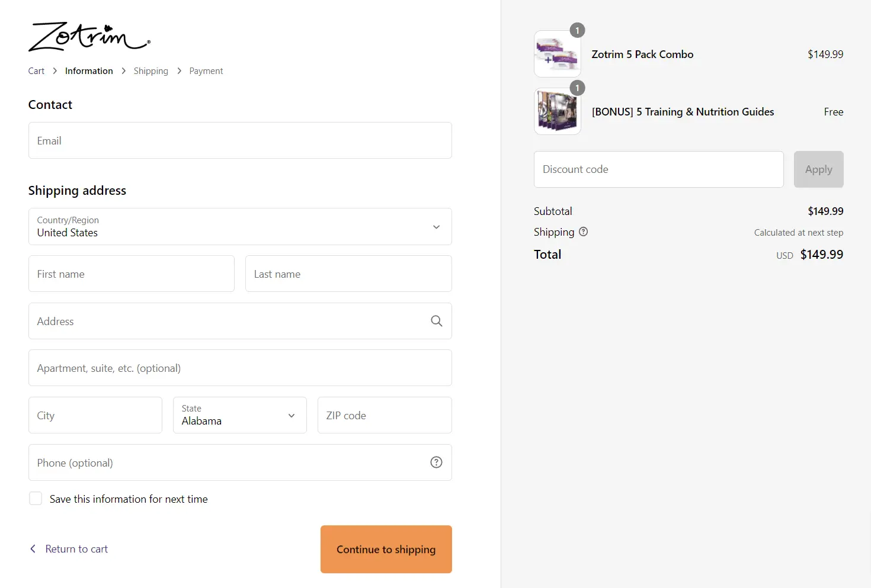Focus the First name field
This screenshot has width=871, height=588.
tap(132, 274)
